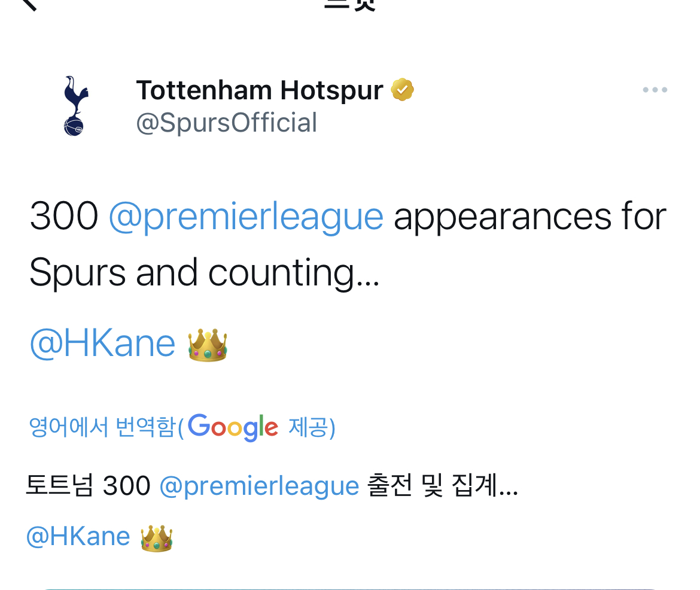Tap @premierleague in the Korean translation
Viewport: 700px width, 590px height.
pos(260,486)
